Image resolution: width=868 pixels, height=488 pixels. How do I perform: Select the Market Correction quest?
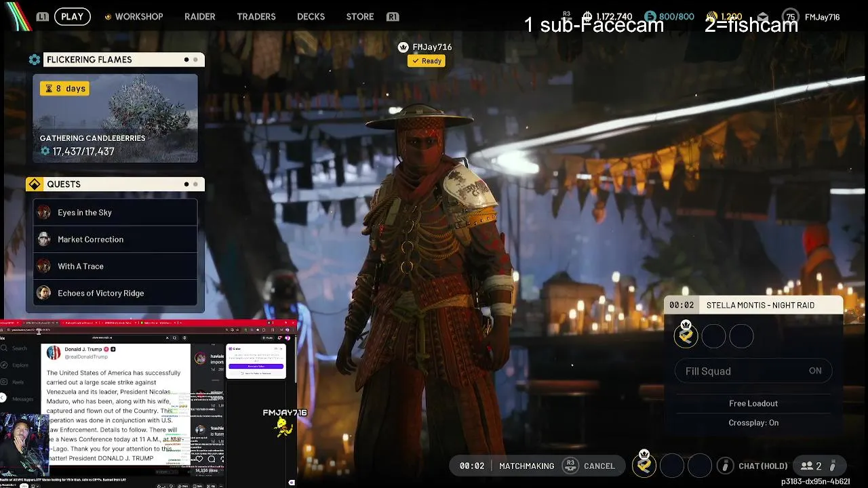(x=115, y=239)
